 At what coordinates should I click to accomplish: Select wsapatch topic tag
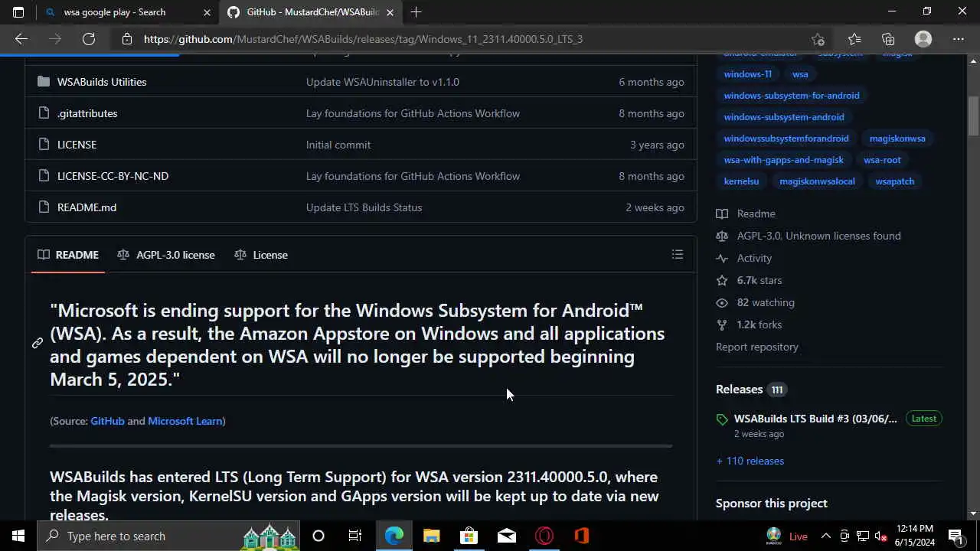pos(895,181)
